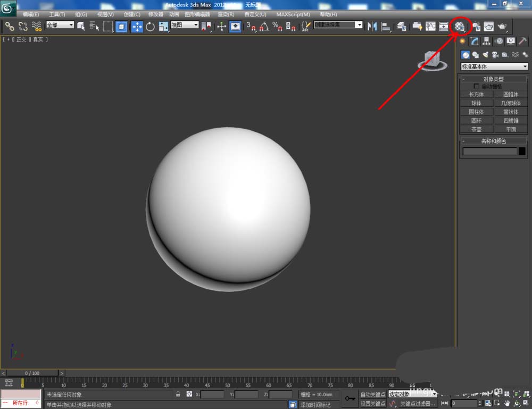Screen dimensions: 532x409
Task: Expand the 视图 reference coordinate dropdown
Action: tap(185, 25)
